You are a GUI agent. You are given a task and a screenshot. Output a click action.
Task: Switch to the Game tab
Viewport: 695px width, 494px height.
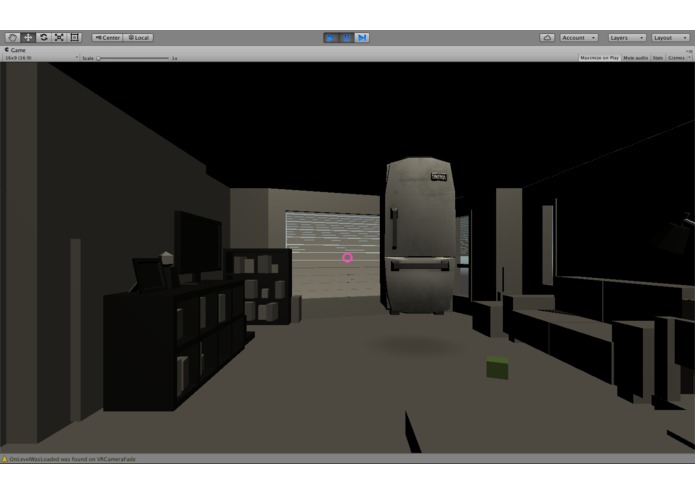click(x=15, y=50)
